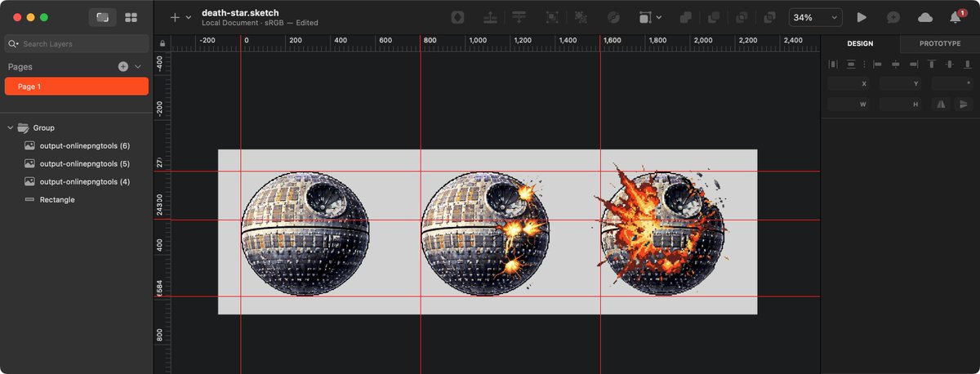Click image icon of output-onlinepngtools (6) layer
Screen dimensions: 980x374
29,146
